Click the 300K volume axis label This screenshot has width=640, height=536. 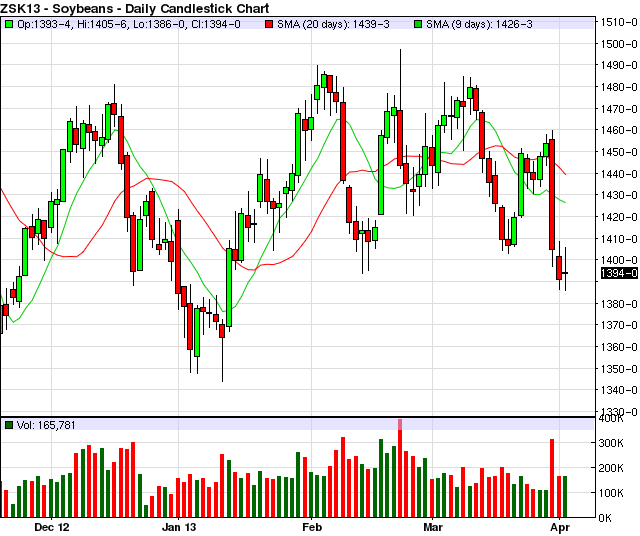611,443
